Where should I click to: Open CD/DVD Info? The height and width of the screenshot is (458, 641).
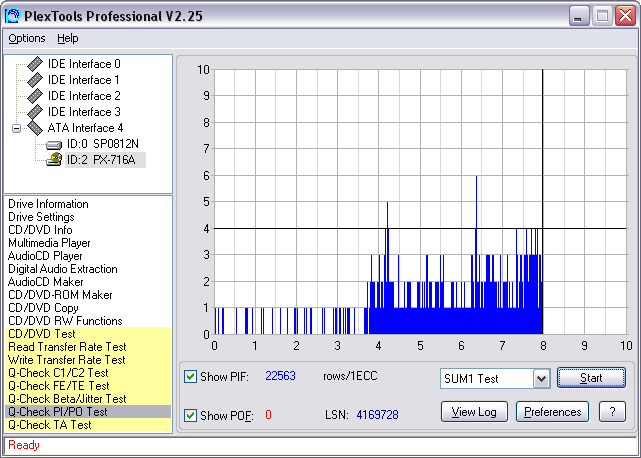40,230
